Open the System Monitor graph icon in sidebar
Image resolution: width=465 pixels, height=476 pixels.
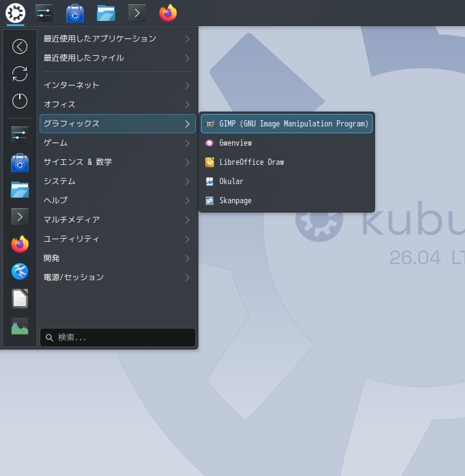(20, 326)
